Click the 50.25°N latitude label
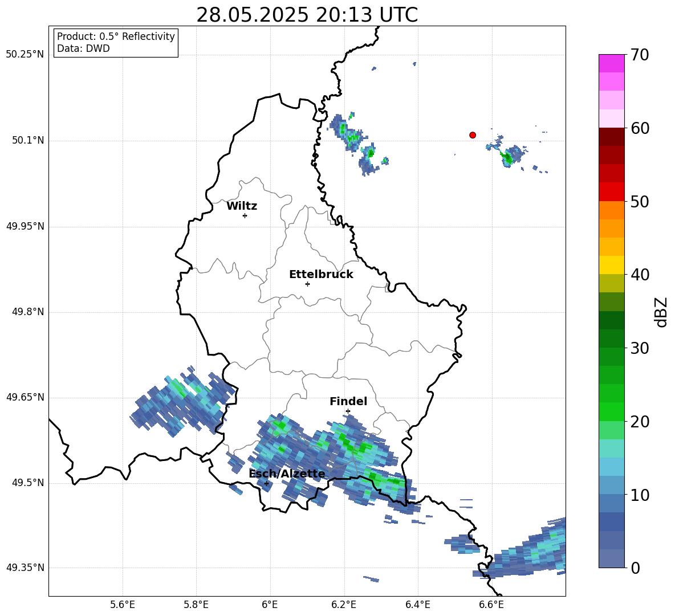675x616 pixels. pyautogui.click(x=25, y=55)
